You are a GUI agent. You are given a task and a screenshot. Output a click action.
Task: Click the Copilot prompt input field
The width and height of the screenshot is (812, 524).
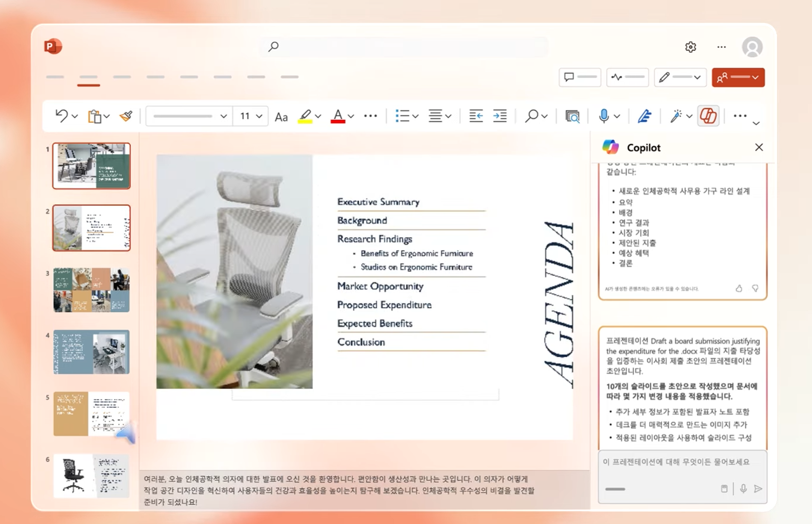pos(676,462)
